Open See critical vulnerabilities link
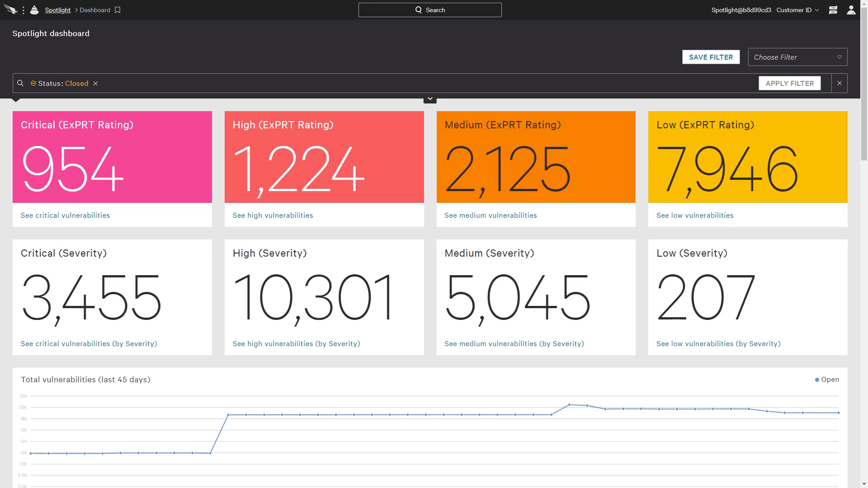 65,216
